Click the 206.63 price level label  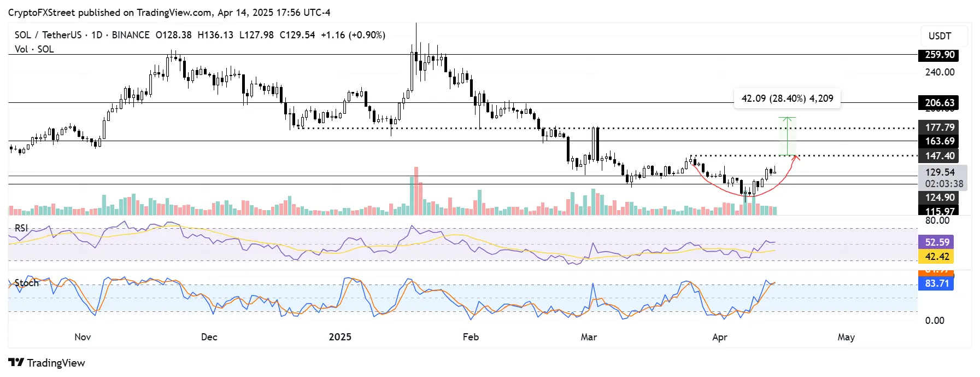pos(939,103)
